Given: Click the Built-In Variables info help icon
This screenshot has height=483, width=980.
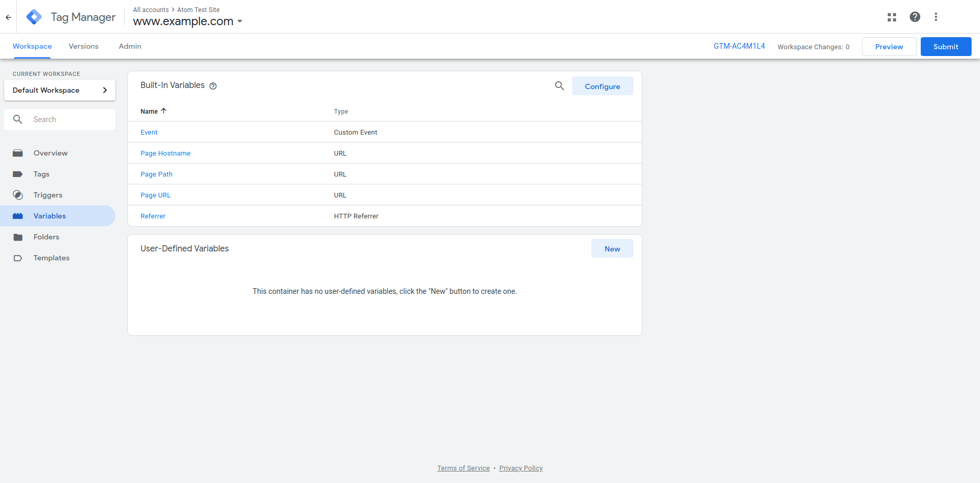Looking at the screenshot, I should click(213, 86).
